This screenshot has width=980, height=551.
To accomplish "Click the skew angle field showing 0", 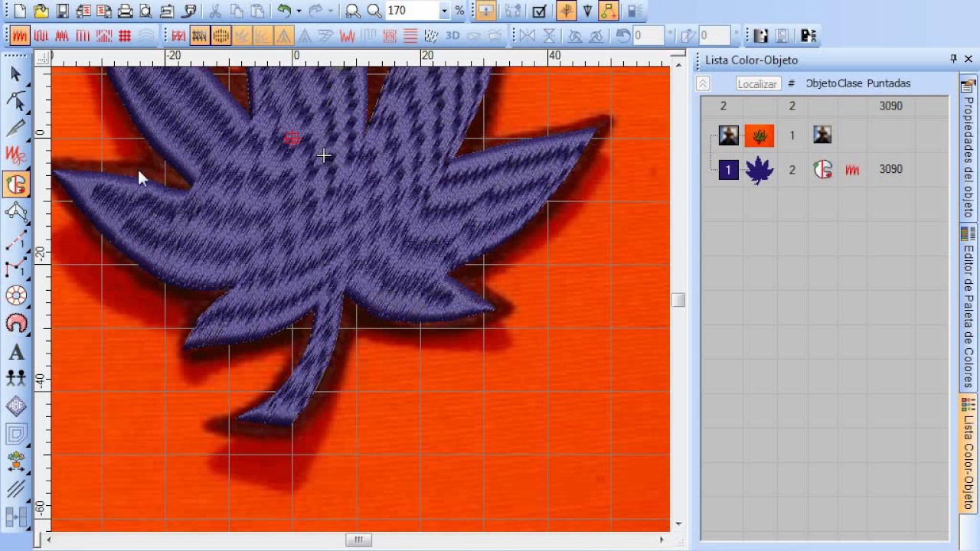I will coord(714,35).
